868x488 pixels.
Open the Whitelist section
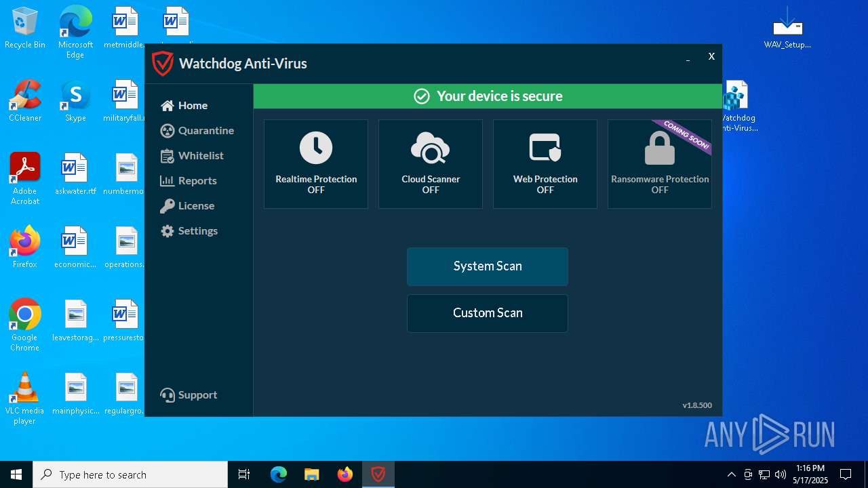click(x=192, y=156)
